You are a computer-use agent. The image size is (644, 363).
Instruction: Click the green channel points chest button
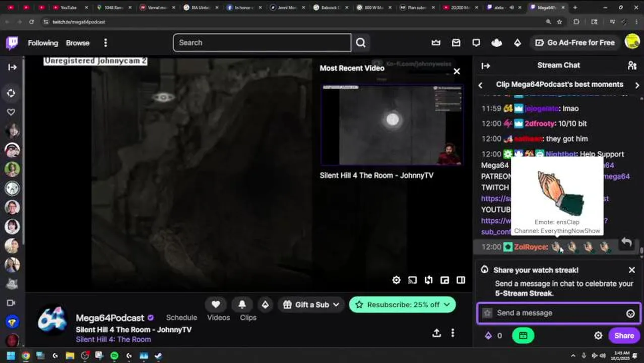coord(523,336)
